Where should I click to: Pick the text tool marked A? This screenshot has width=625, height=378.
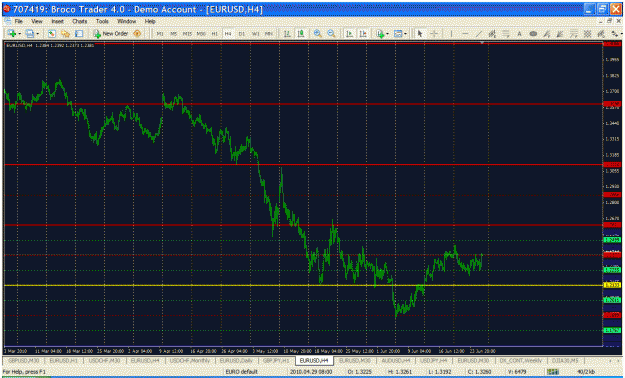tap(519, 34)
